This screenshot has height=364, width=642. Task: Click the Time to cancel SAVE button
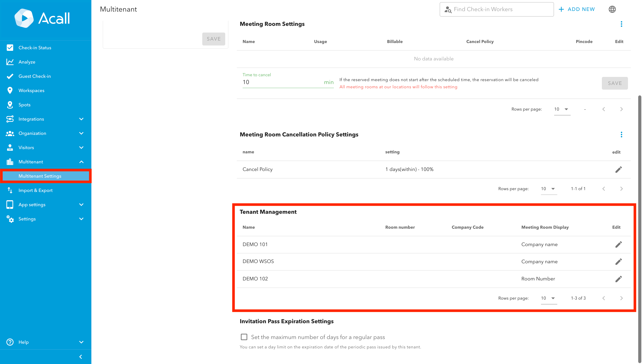615,83
